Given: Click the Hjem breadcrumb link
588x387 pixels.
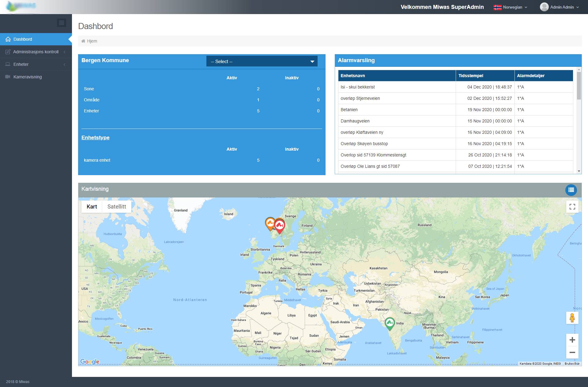Looking at the screenshot, I should (x=92, y=41).
